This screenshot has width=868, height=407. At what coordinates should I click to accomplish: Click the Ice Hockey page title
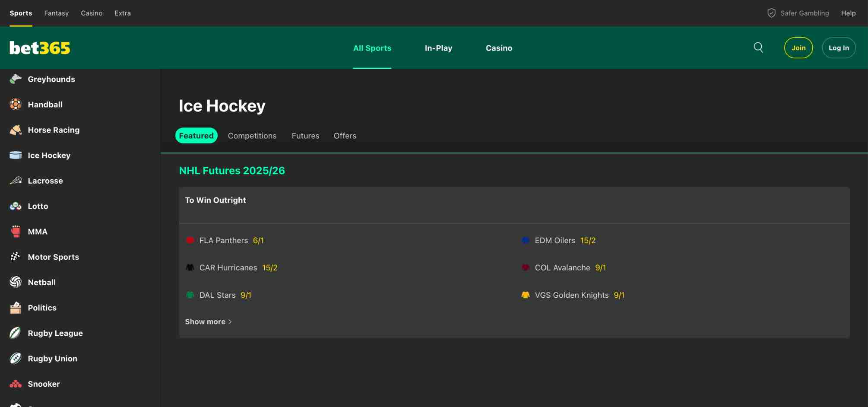point(222,106)
